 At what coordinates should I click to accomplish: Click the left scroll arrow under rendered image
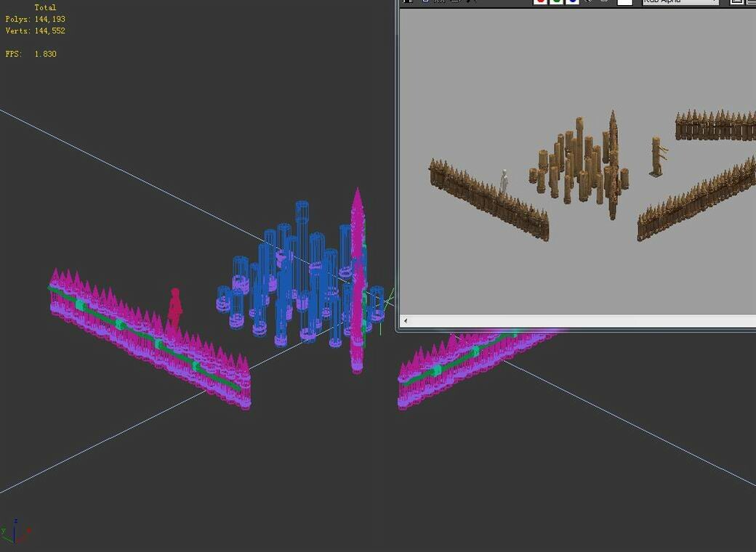pyautogui.click(x=406, y=321)
